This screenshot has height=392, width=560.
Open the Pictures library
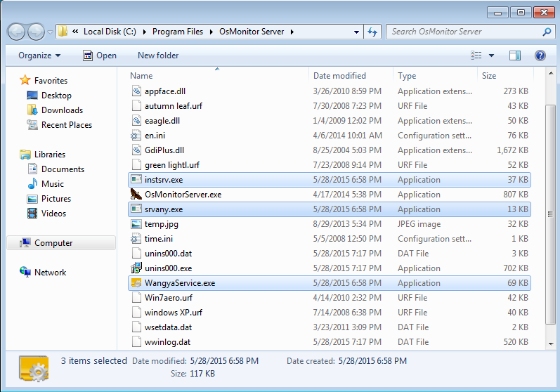(x=56, y=199)
